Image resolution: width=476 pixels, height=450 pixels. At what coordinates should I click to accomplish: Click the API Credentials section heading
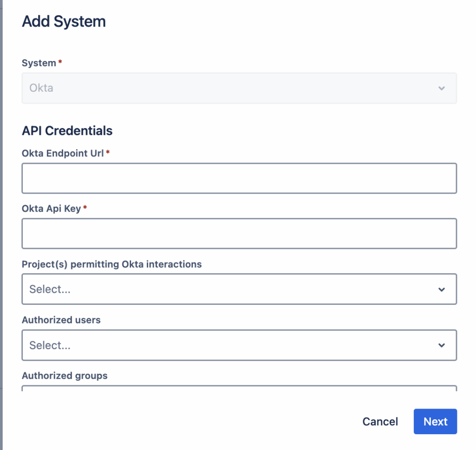(67, 131)
